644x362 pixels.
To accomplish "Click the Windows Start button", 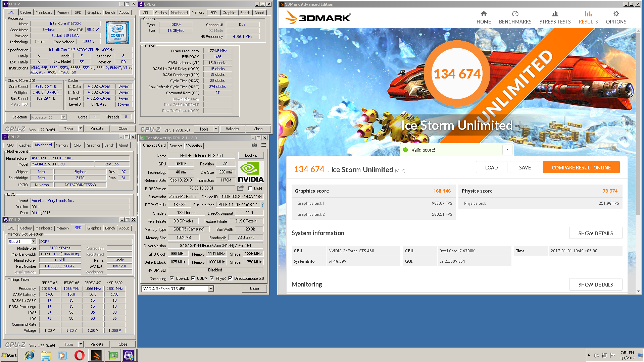I will (x=9, y=355).
